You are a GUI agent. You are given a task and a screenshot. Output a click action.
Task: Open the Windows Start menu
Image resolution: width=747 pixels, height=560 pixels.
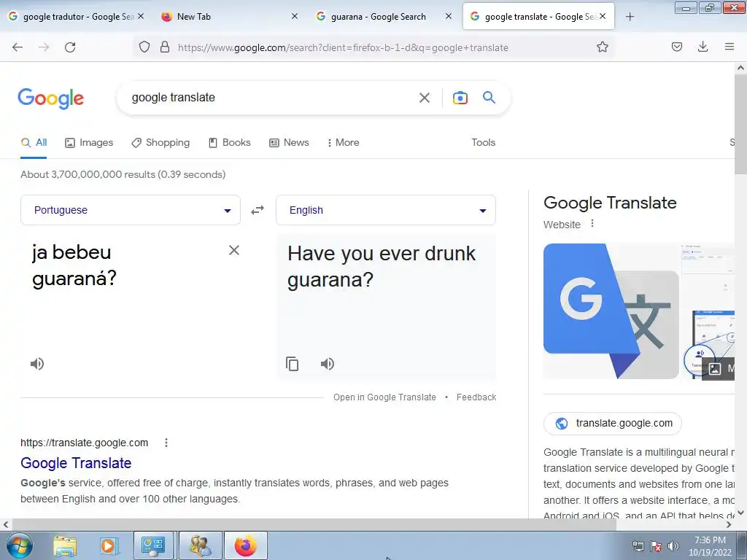point(20,545)
